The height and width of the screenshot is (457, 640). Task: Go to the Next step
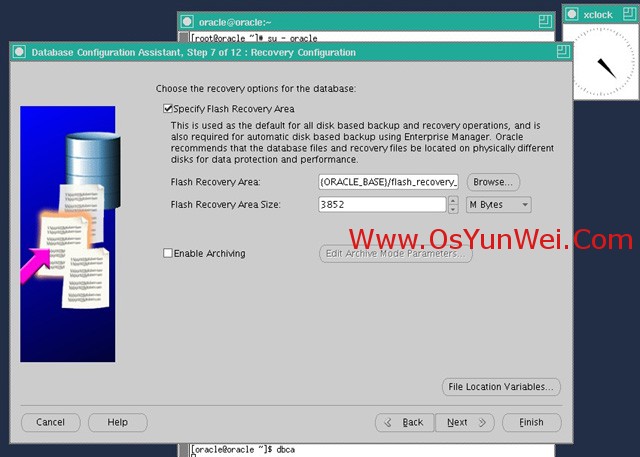tap(464, 422)
